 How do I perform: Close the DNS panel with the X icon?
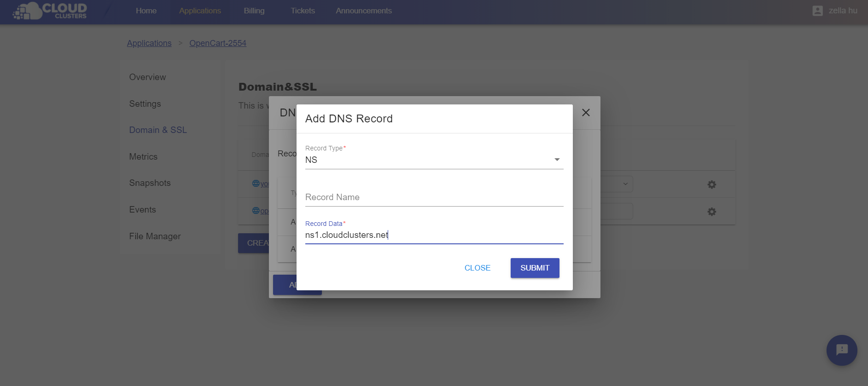point(586,113)
